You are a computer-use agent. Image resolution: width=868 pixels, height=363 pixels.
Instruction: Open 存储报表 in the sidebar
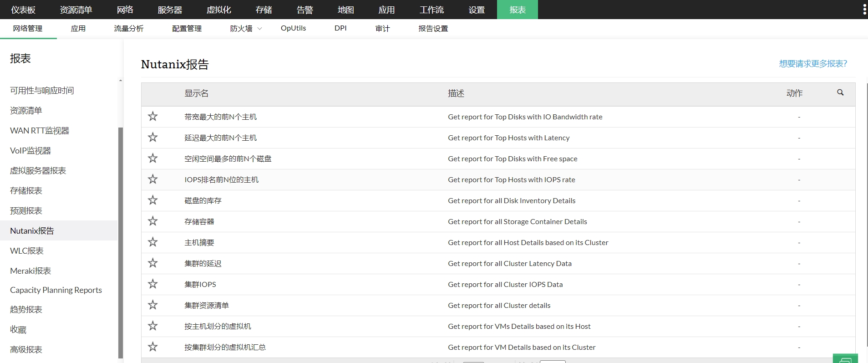26,190
